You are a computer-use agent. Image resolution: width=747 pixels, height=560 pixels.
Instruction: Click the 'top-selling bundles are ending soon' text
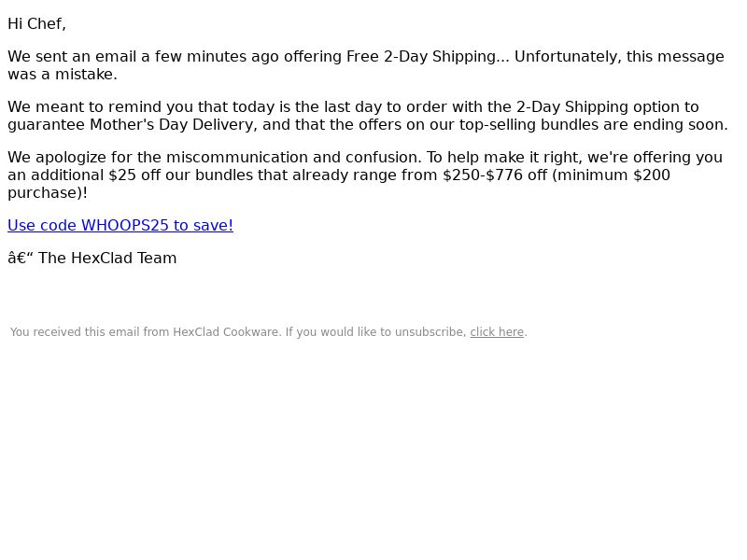593,125
